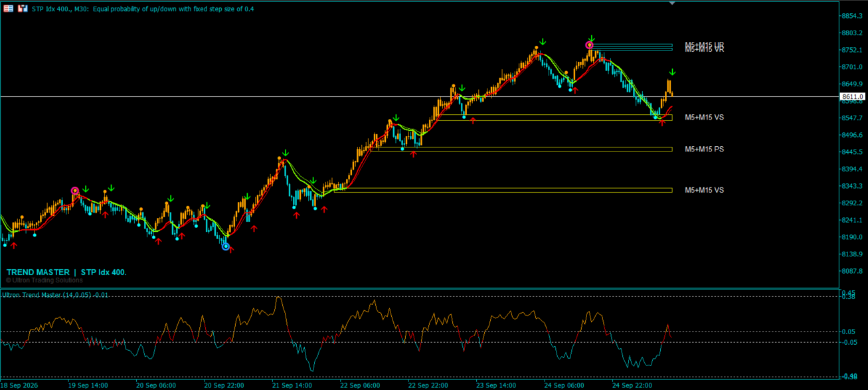The image size is (868, 390).
Task: Click the -0.05 oscillator level value
Action: (849, 342)
